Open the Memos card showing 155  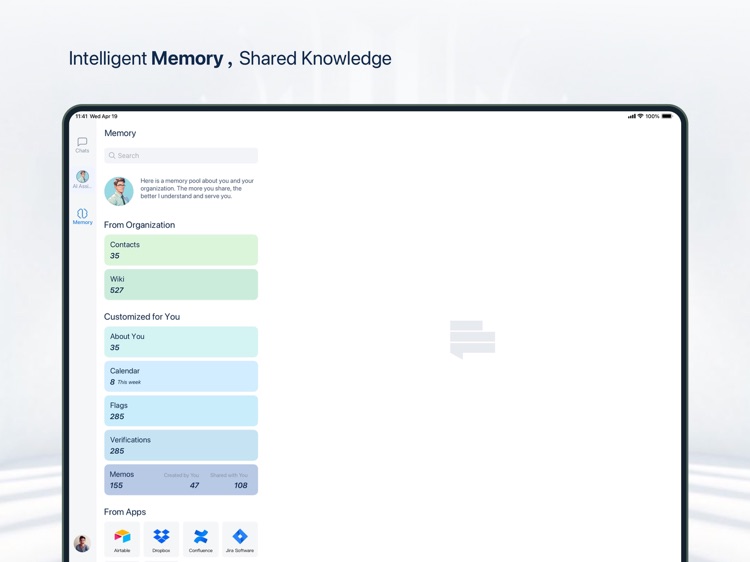[x=181, y=479]
